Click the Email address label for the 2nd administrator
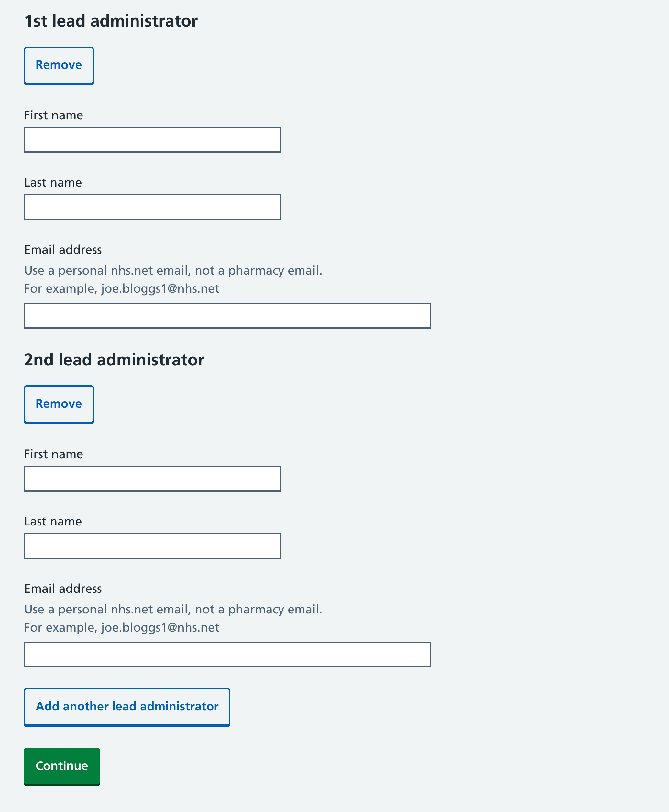 (x=63, y=589)
